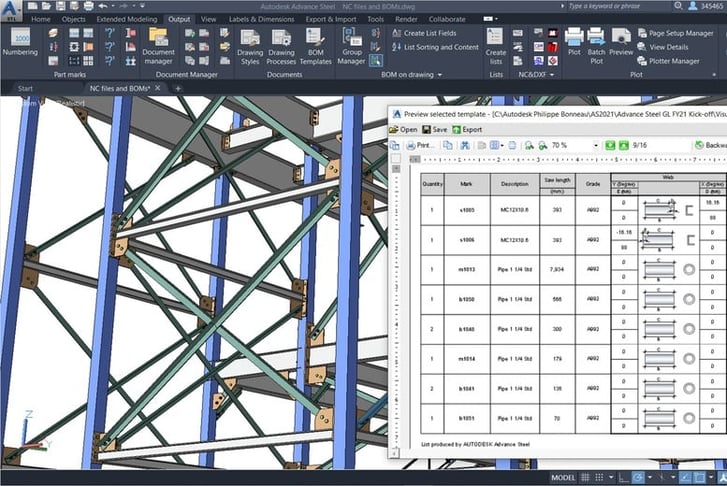Switch to the Start document tab
The width and height of the screenshot is (727, 486).
point(26,88)
